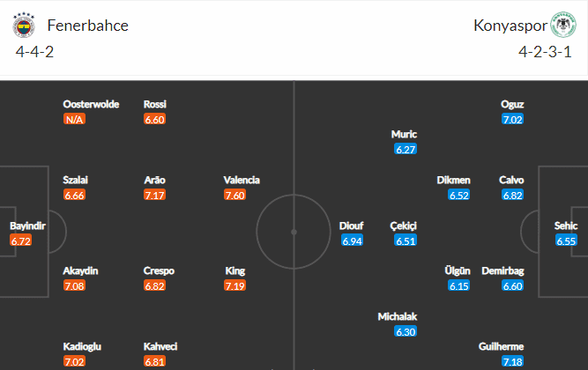Open the Fenerbahce team name link

[88, 26]
